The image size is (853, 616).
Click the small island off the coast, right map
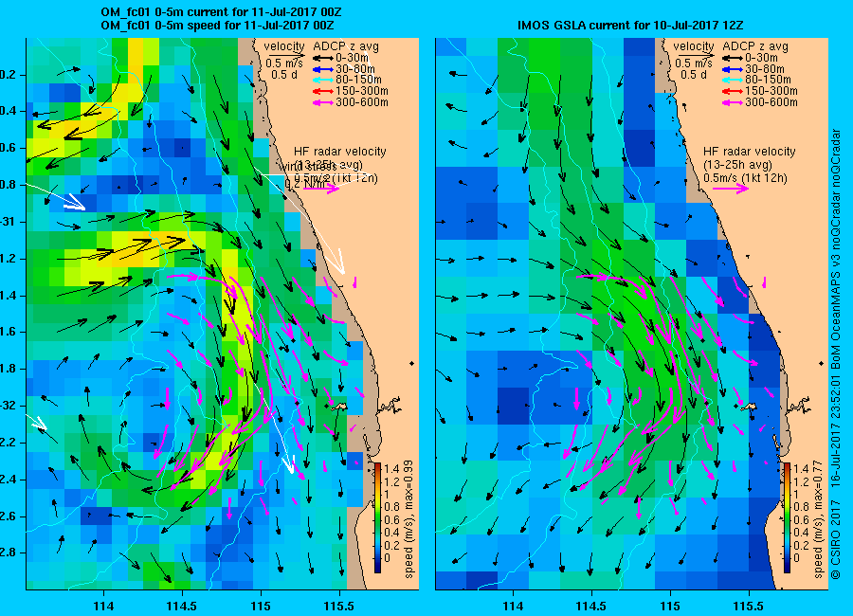point(750,407)
